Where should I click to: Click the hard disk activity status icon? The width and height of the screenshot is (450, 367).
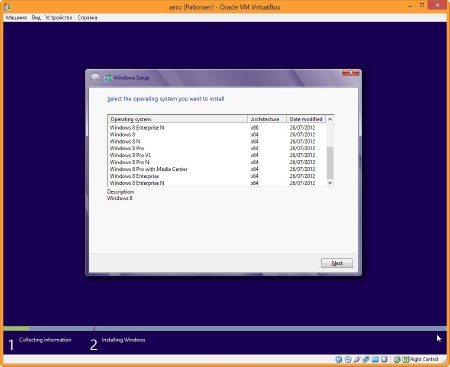click(339, 359)
